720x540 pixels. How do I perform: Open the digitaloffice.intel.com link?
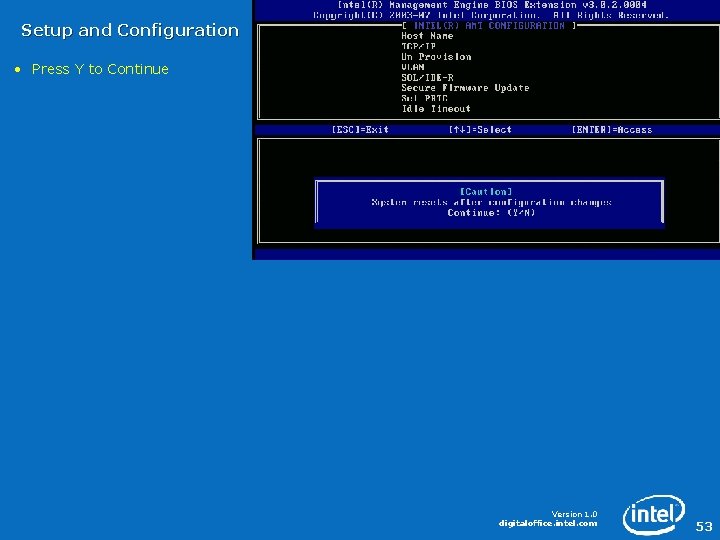pyautogui.click(x=548, y=523)
